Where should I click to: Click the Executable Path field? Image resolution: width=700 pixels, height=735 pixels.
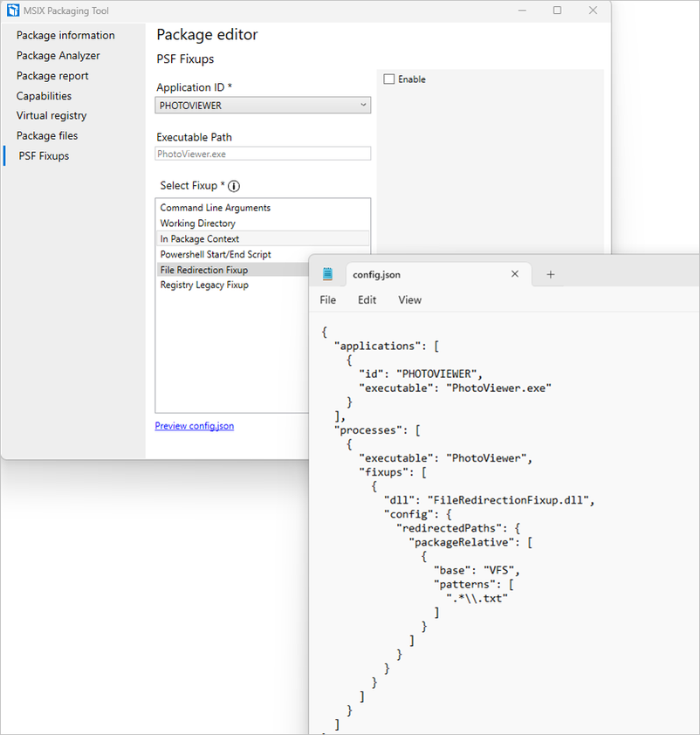point(263,154)
